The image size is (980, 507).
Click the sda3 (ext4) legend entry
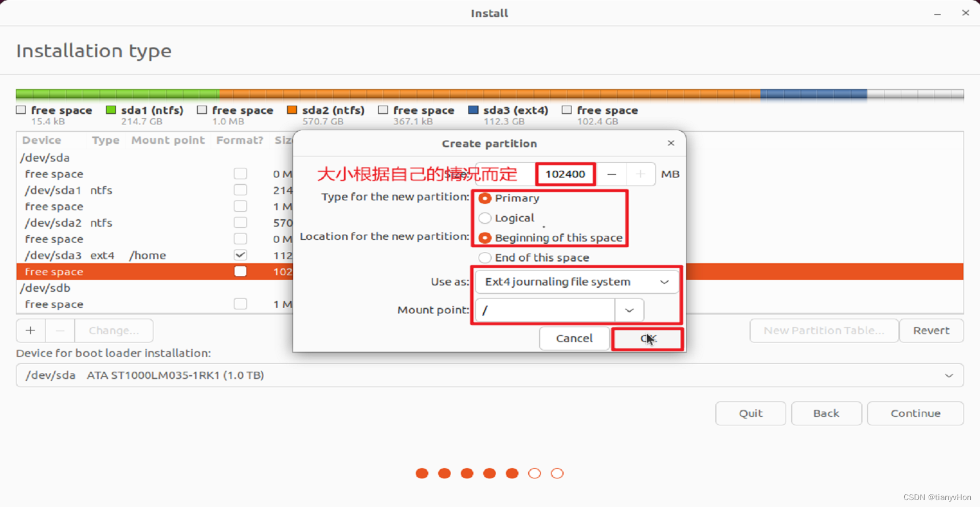pyautogui.click(x=508, y=115)
